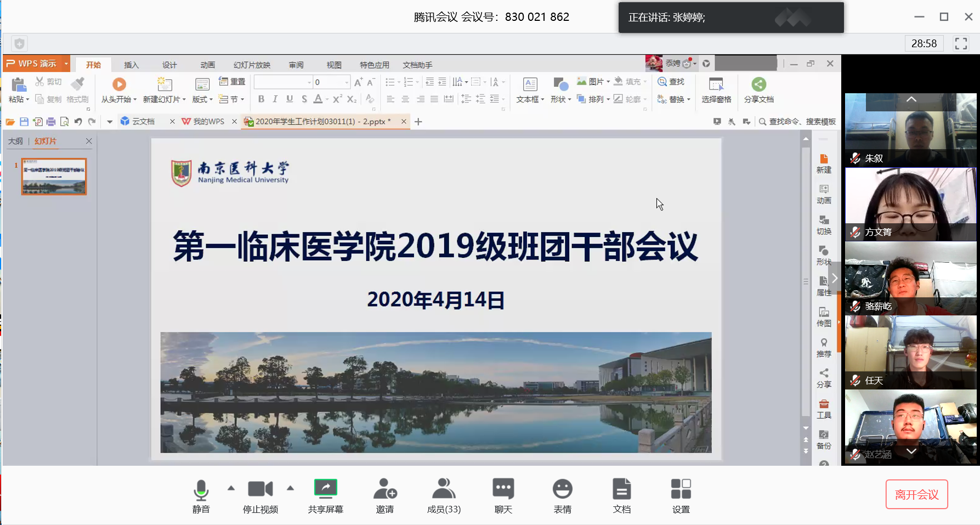Click the 分享文档 button
Screen dimensions: 980x525
758,90
